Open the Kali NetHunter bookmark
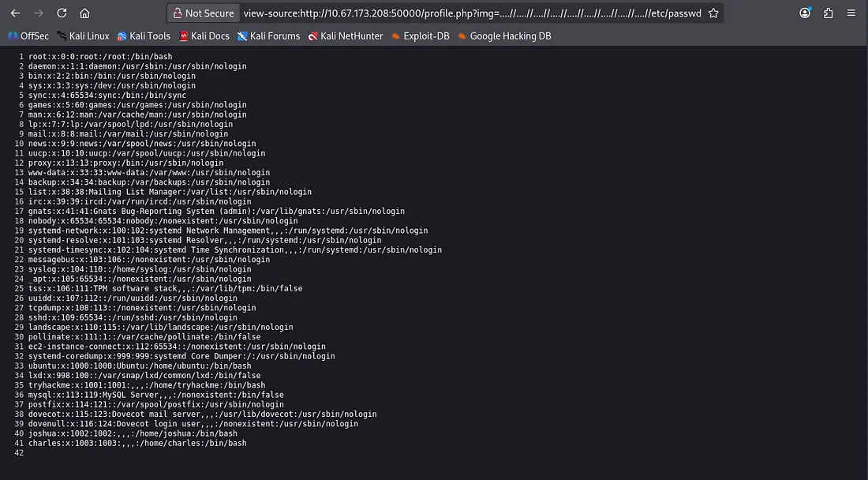 [x=346, y=36]
